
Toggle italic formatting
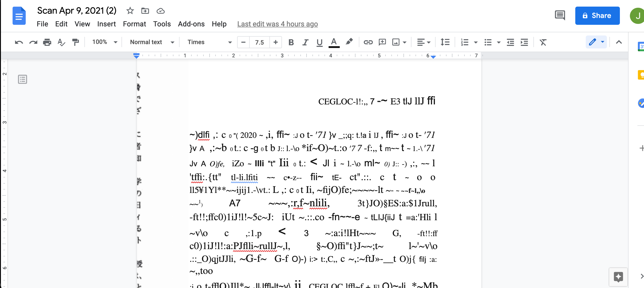click(x=305, y=42)
